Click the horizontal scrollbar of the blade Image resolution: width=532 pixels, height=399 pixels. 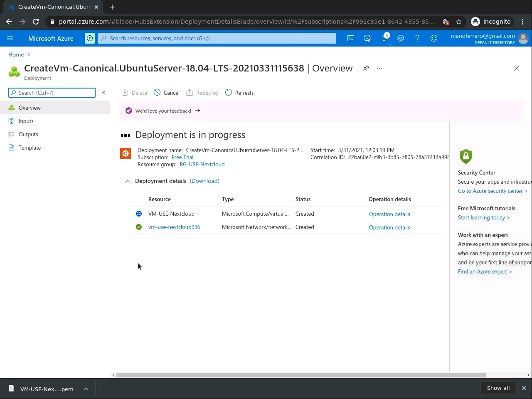(301, 375)
